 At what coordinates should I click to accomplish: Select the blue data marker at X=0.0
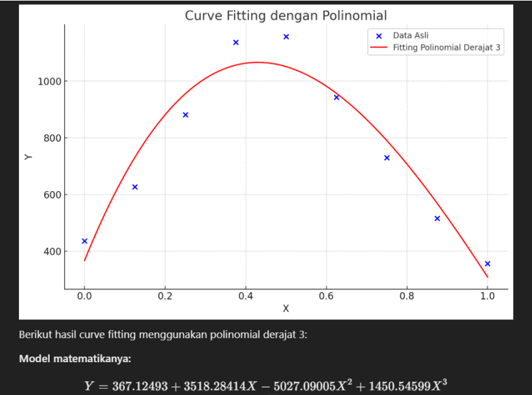coord(84,241)
